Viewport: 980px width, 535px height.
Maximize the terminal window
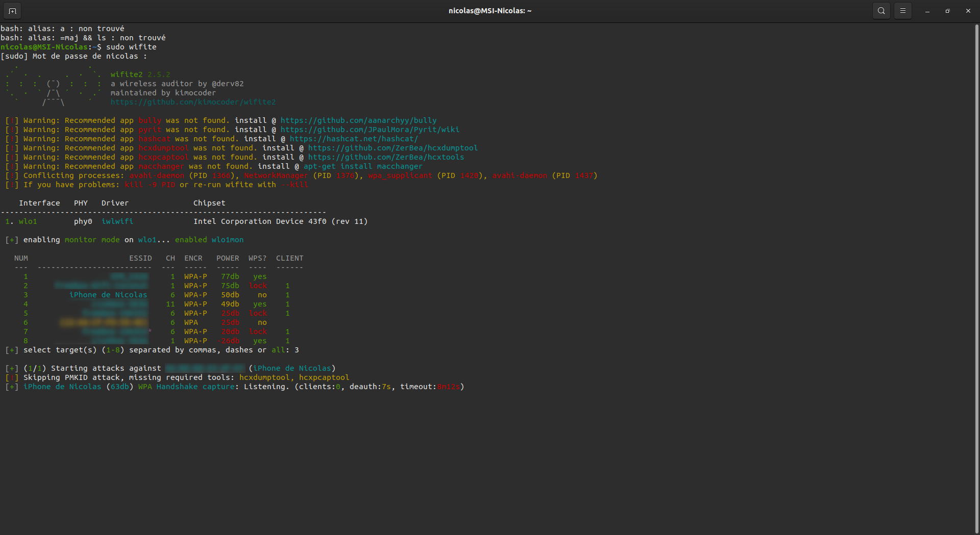click(x=948, y=11)
